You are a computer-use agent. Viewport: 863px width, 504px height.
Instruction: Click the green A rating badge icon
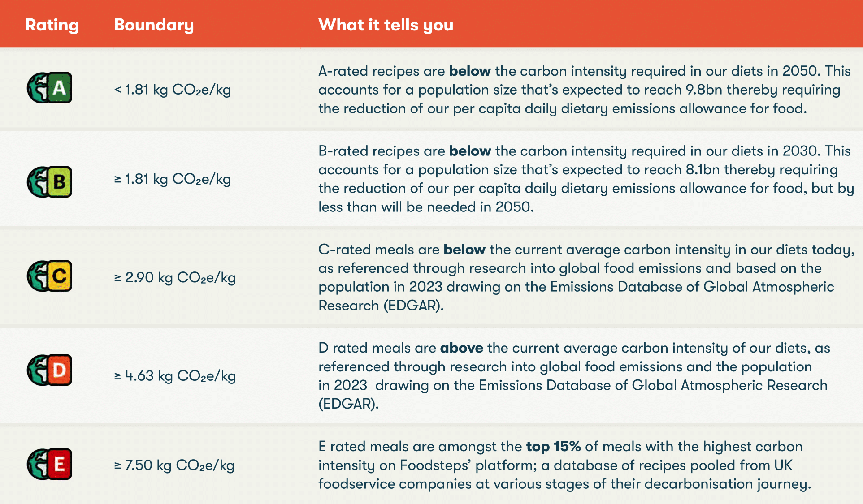(50, 88)
